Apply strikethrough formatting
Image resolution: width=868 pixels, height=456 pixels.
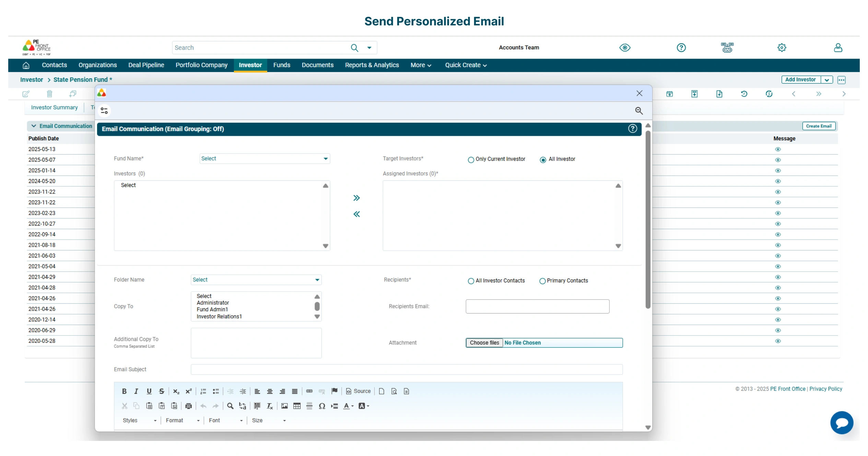pyautogui.click(x=162, y=391)
